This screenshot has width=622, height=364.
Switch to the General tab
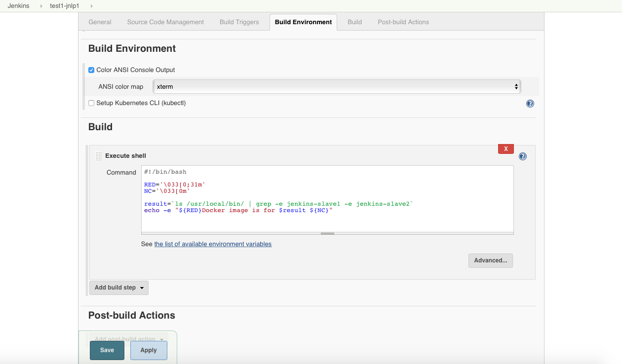100,22
